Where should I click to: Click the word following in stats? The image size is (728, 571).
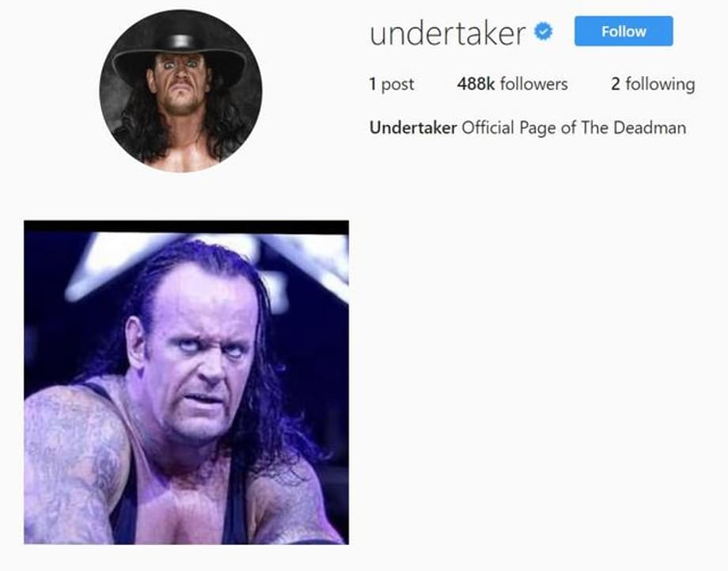click(660, 85)
